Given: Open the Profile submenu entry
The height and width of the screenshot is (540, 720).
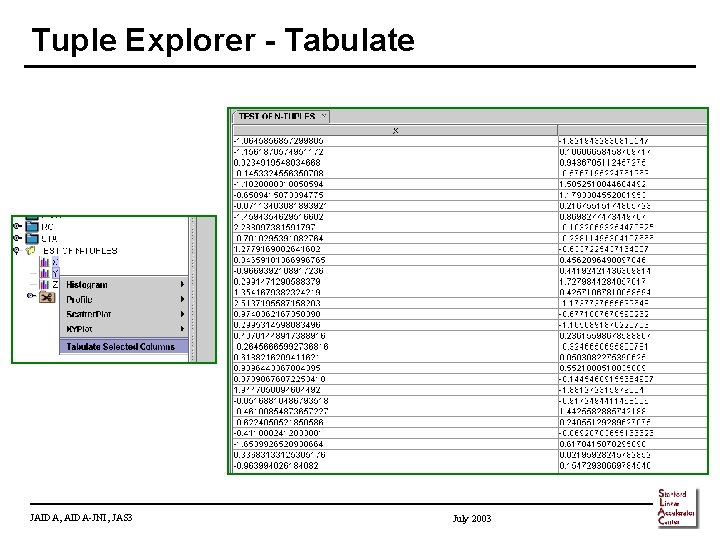Looking at the screenshot, I should [124, 299].
